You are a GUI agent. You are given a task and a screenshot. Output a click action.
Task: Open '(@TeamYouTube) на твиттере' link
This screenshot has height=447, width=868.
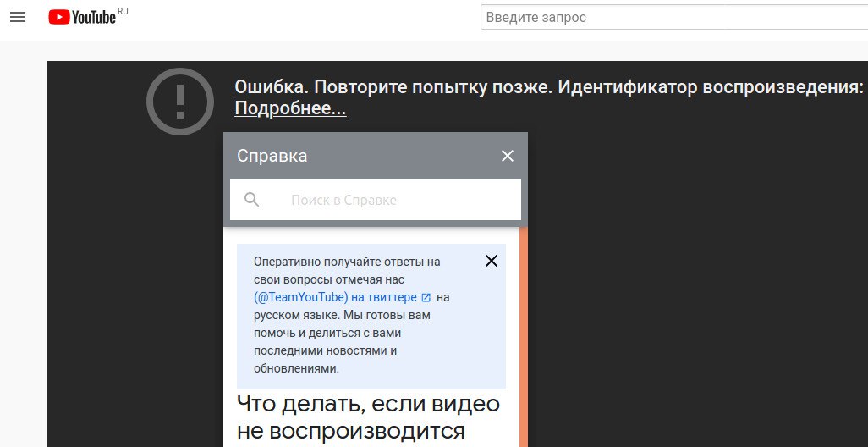(336, 297)
